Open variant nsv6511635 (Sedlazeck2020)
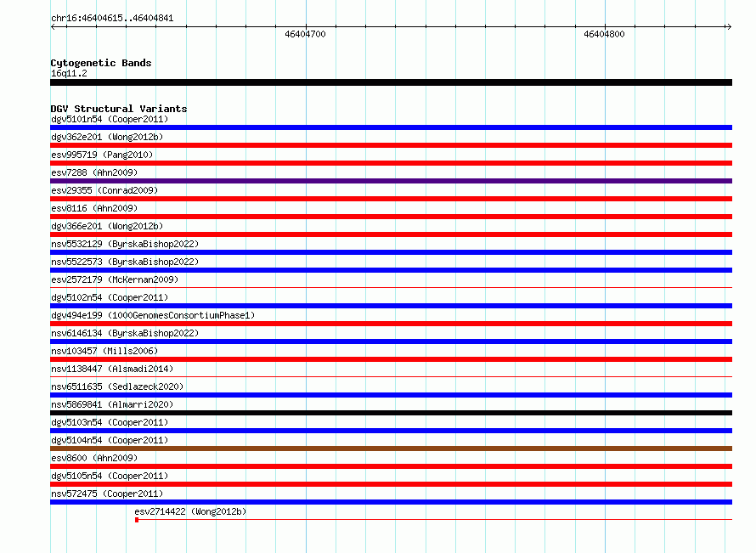This screenshot has height=553, width=756. tap(117, 387)
